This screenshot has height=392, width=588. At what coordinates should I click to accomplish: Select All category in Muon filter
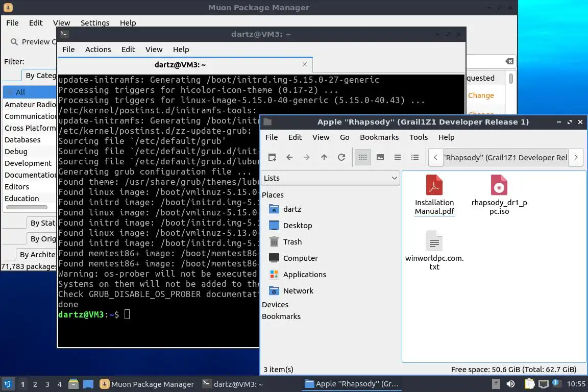coord(30,92)
